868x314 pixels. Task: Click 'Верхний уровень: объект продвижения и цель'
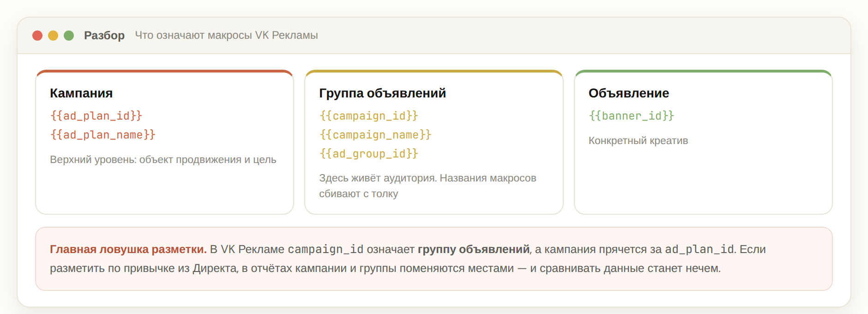coord(163,160)
